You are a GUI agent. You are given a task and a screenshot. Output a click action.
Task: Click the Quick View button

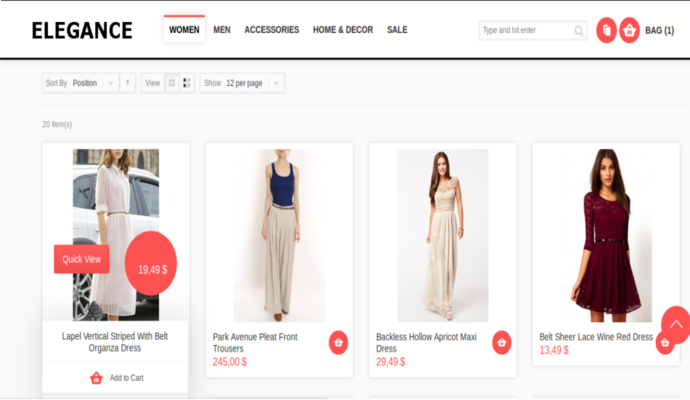click(81, 259)
